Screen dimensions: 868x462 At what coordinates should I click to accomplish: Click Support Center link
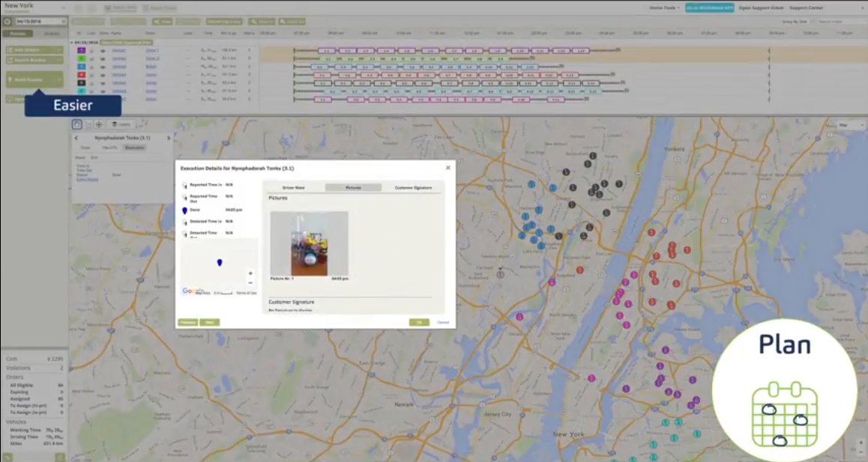click(x=806, y=7)
